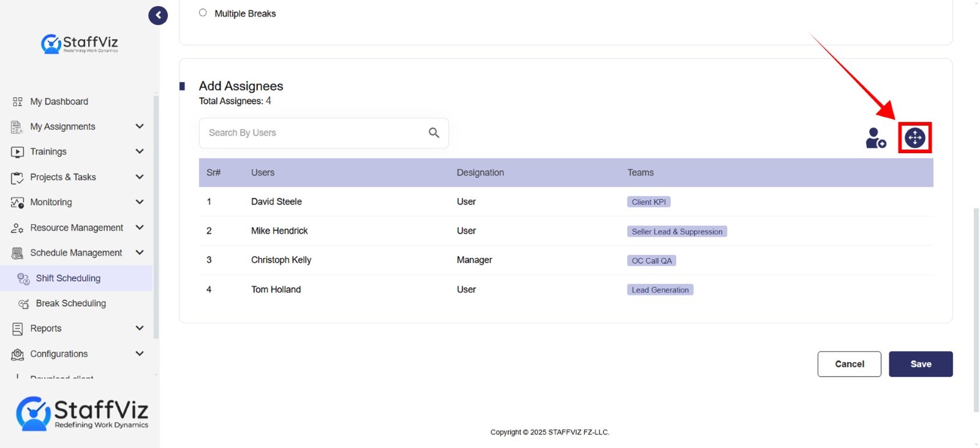980x448 pixels.
Task: Select the Multiple Breaks radio option
Action: tap(203, 12)
